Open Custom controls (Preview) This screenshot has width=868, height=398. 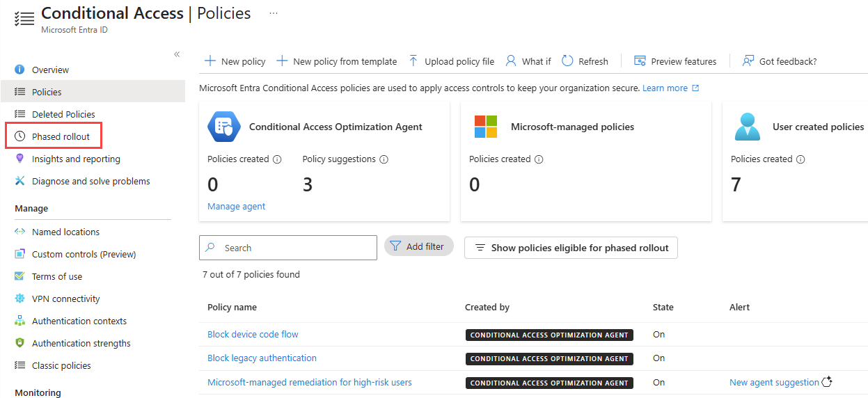[84, 254]
